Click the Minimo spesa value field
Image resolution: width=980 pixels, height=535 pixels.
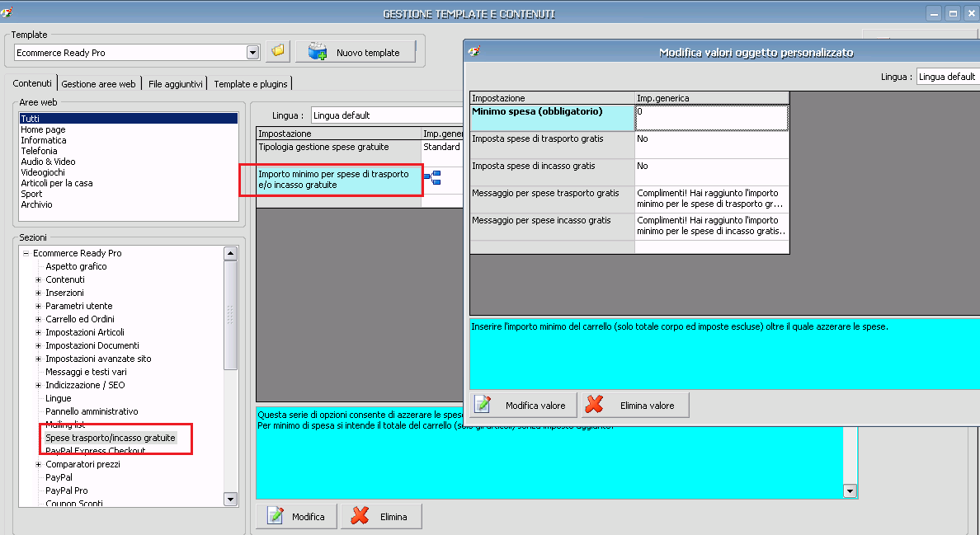pyautogui.click(x=712, y=118)
